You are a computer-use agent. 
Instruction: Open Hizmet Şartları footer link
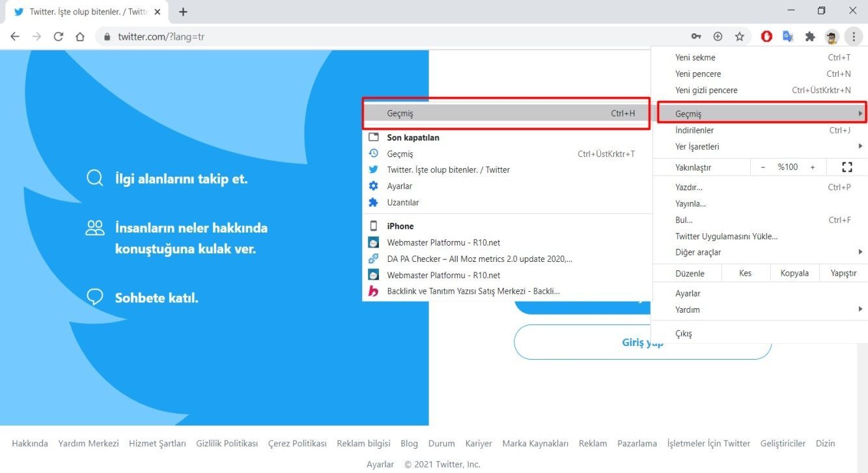tap(158, 443)
